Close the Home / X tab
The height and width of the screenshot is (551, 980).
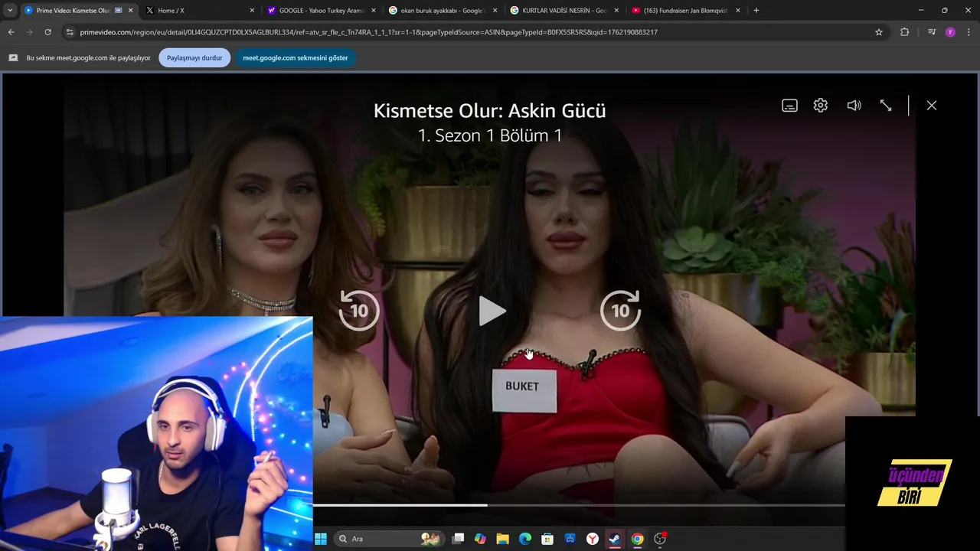(252, 11)
